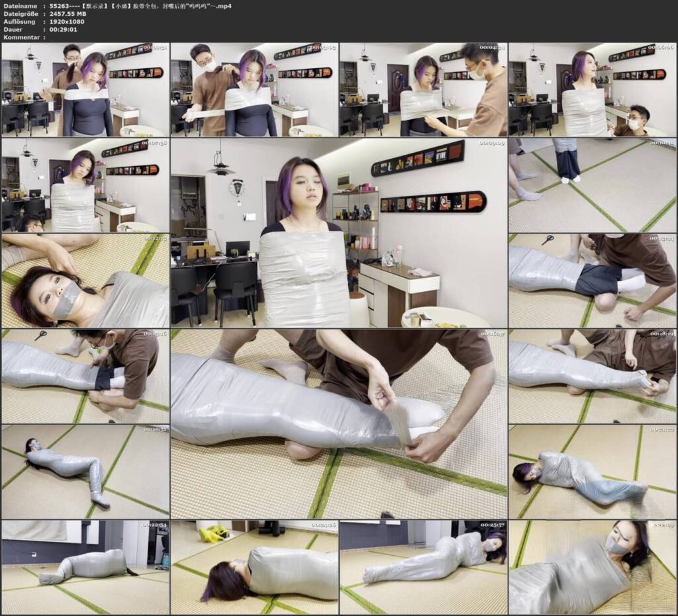The width and height of the screenshot is (678, 616).
Task: Select the file name ending in .mp4
Action: click(140, 6)
